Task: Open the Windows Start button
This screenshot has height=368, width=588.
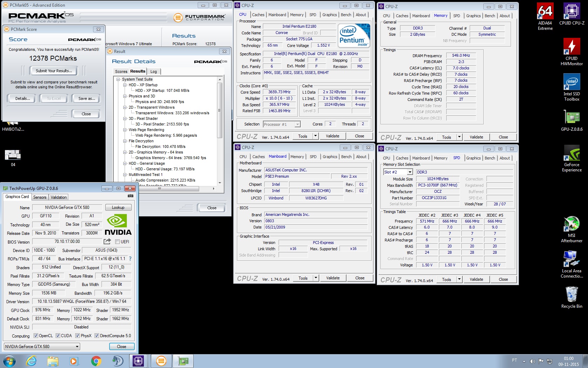Action: point(9,361)
